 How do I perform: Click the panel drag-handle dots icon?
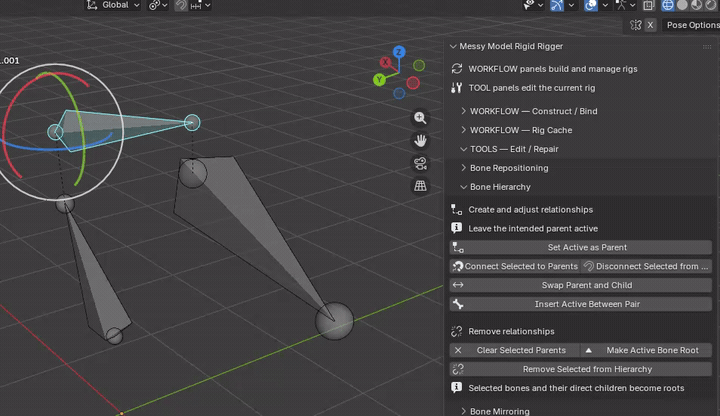tap(707, 46)
